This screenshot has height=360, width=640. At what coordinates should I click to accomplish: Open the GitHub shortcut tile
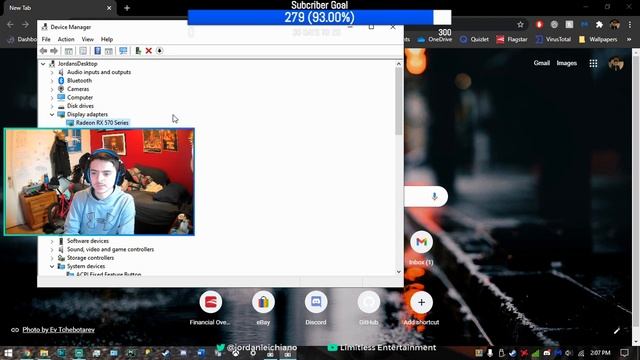[369, 308]
